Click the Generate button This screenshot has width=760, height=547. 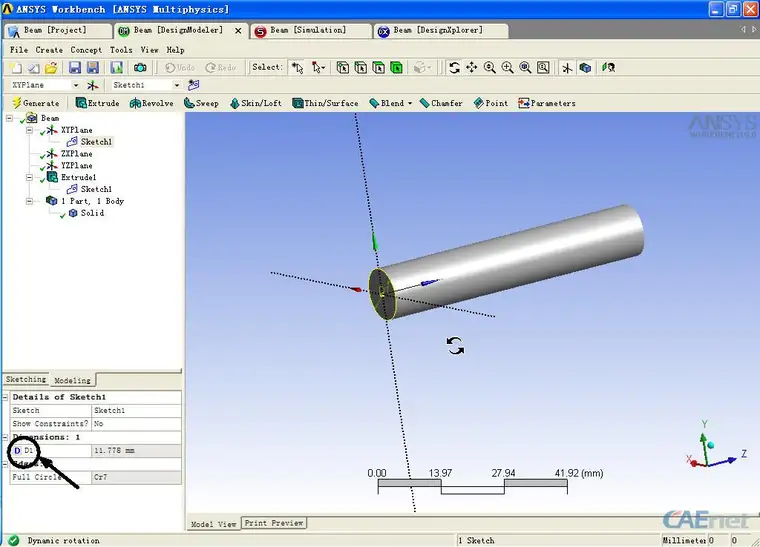click(35, 103)
